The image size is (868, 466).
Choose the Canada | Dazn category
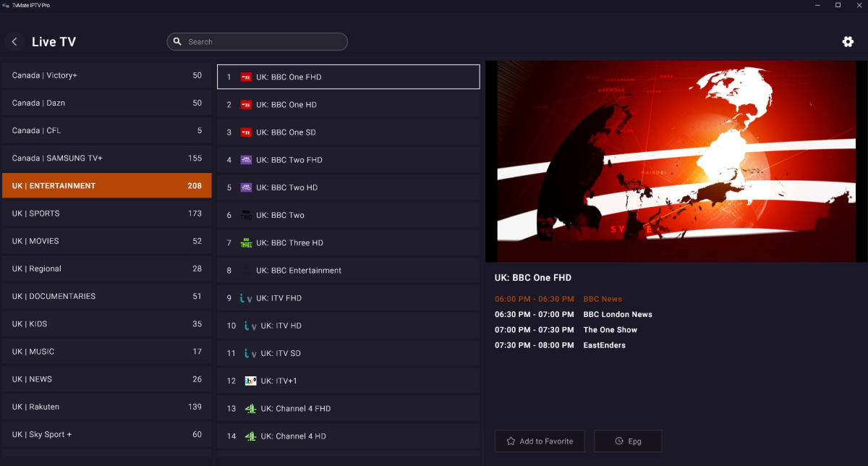(106, 103)
